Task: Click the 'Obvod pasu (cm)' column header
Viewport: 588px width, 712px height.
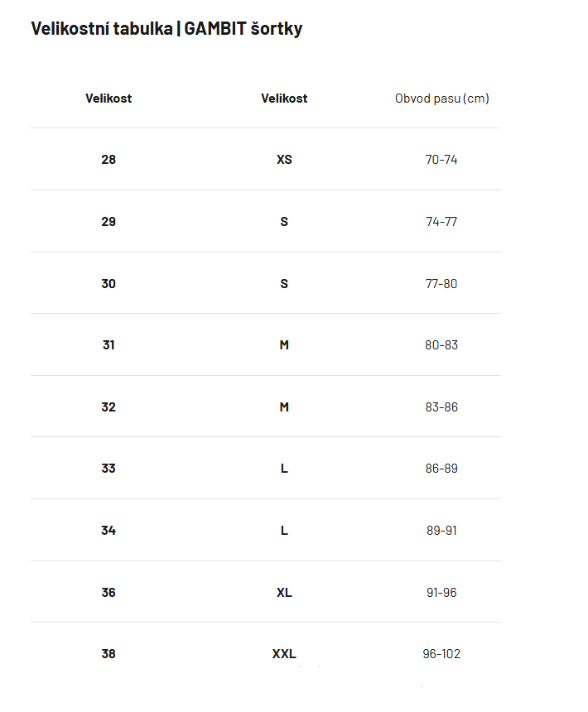Action: tap(441, 99)
